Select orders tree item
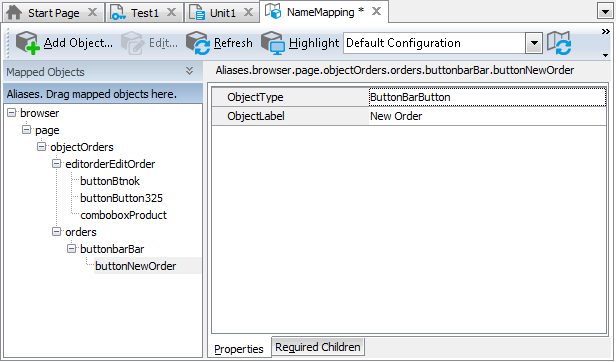The width and height of the screenshot is (616, 362). tap(81, 232)
